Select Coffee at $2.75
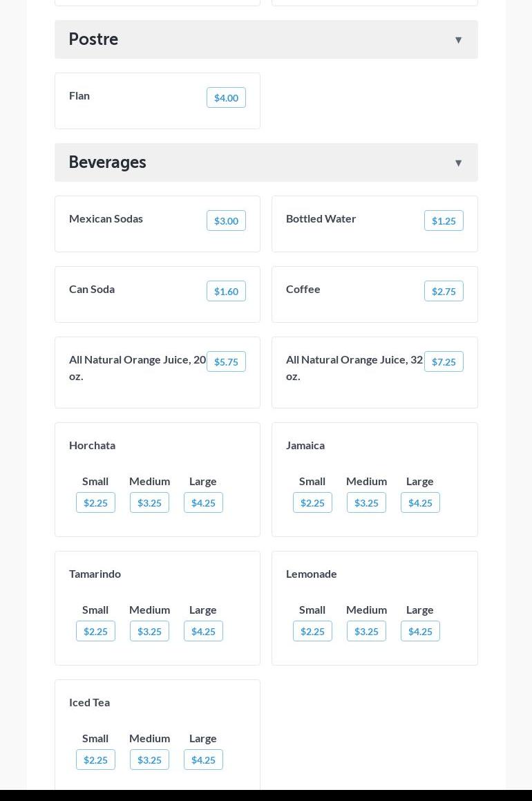The width and height of the screenshot is (532, 801). pos(444,292)
